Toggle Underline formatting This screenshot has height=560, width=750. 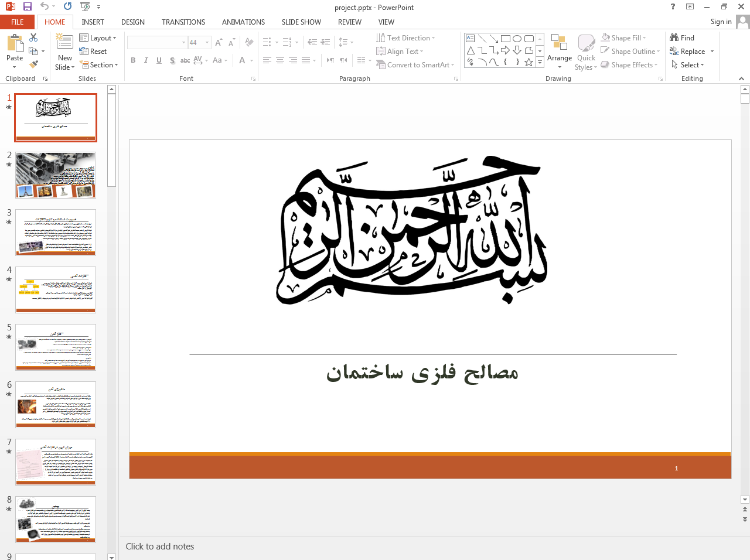pos(159,60)
